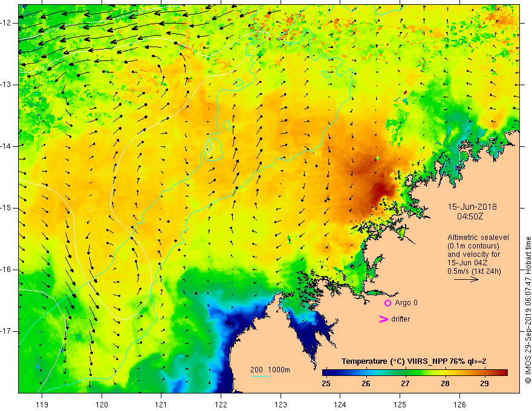Click the colorbar tick label 25

click(x=326, y=384)
